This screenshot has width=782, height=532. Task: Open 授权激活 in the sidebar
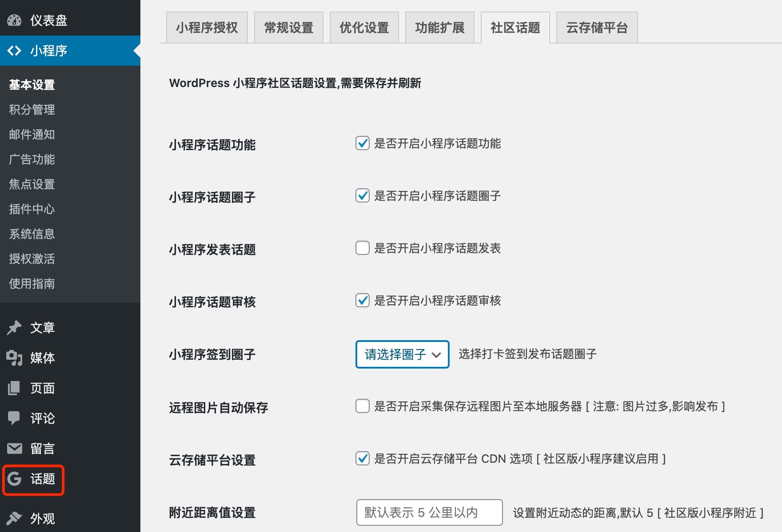coord(32,259)
